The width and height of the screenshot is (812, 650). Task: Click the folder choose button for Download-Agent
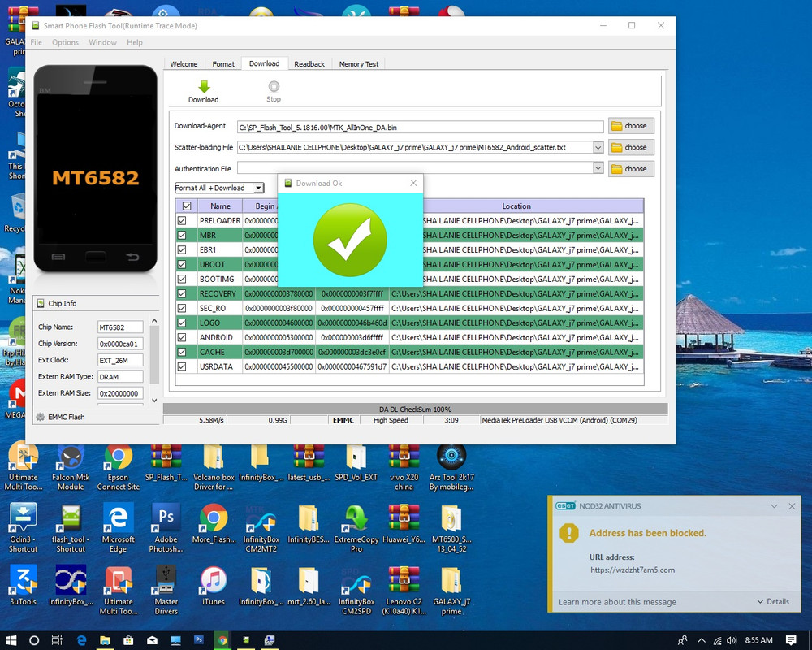(x=631, y=126)
